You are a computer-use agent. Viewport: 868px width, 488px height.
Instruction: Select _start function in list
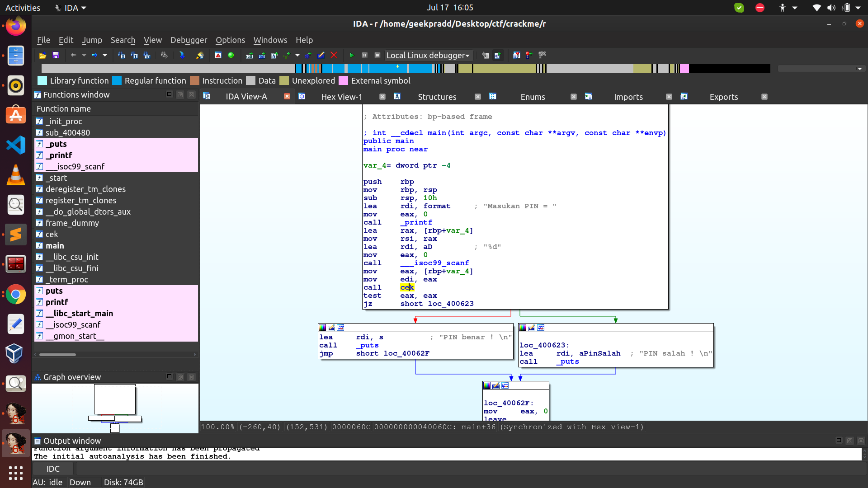(x=116, y=178)
